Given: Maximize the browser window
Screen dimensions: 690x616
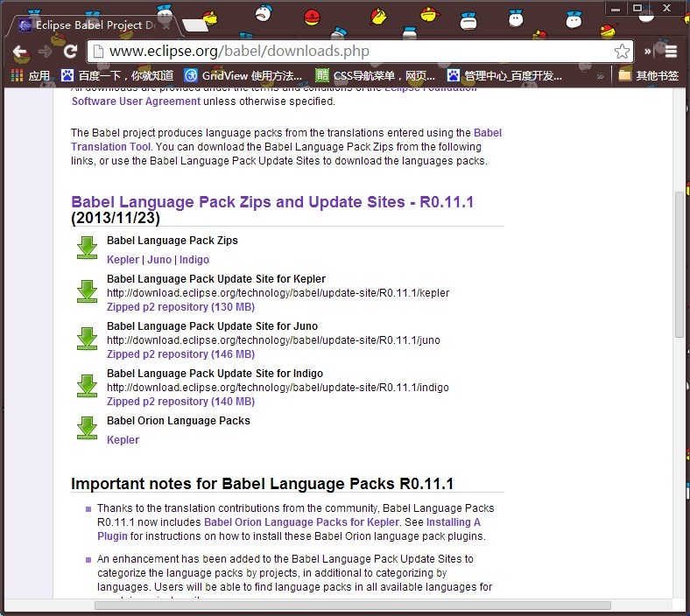Looking at the screenshot, I should tap(637, 8).
